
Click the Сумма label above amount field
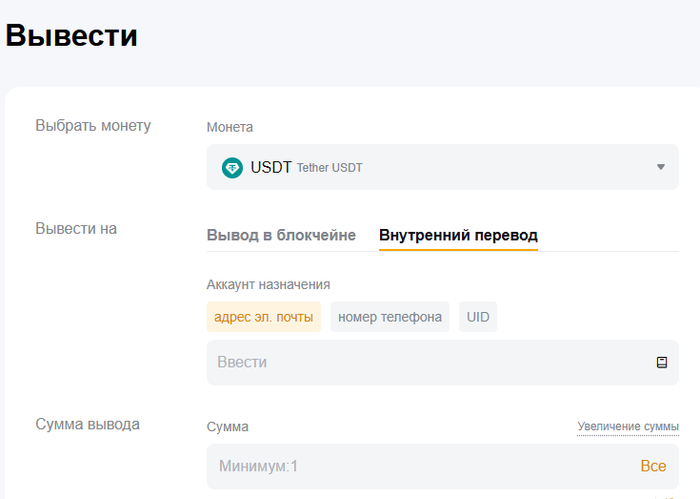(x=227, y=427)
